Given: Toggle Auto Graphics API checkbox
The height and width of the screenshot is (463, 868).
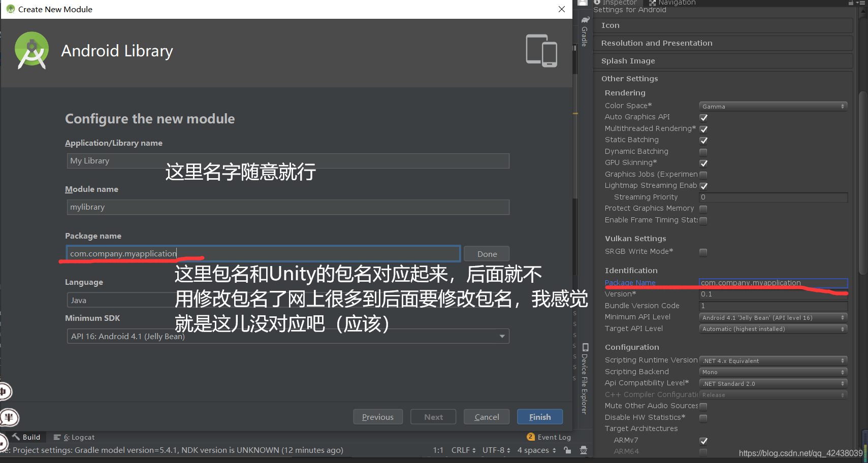Looking at the screenshot, I should click(x=703, y=117).
